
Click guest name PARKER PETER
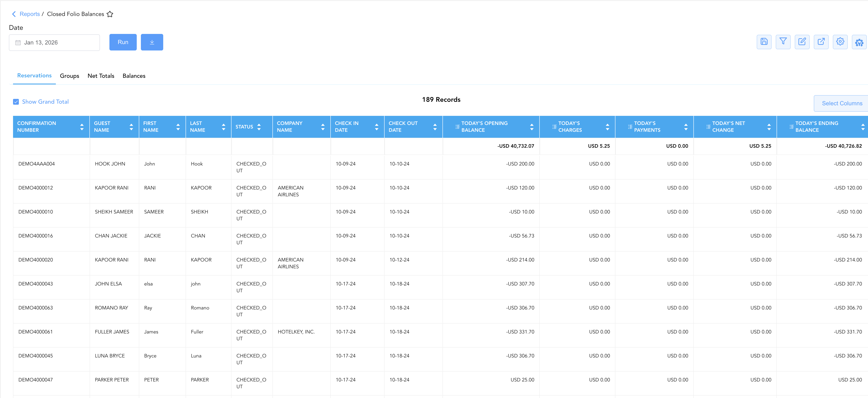tap(111, 380)
